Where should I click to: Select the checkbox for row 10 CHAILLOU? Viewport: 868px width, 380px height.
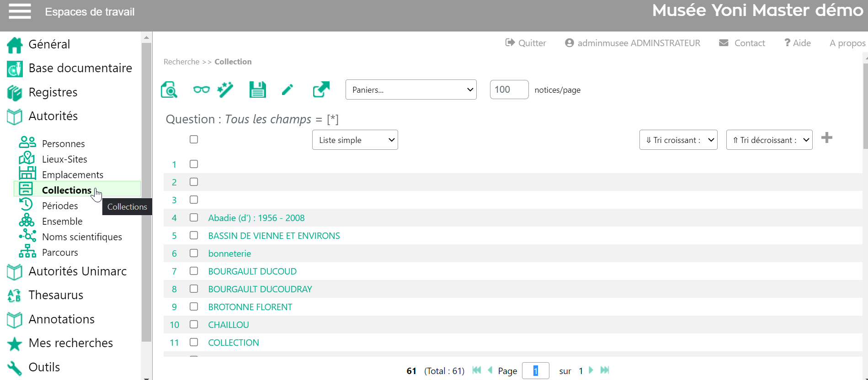click(x=194, y=325)
